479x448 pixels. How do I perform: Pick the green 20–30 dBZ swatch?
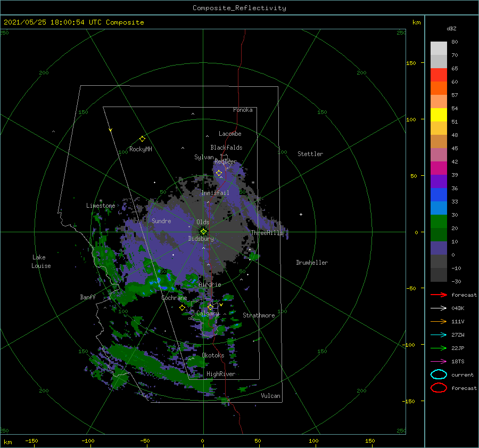pyautogui.click(x=439, y=222)
